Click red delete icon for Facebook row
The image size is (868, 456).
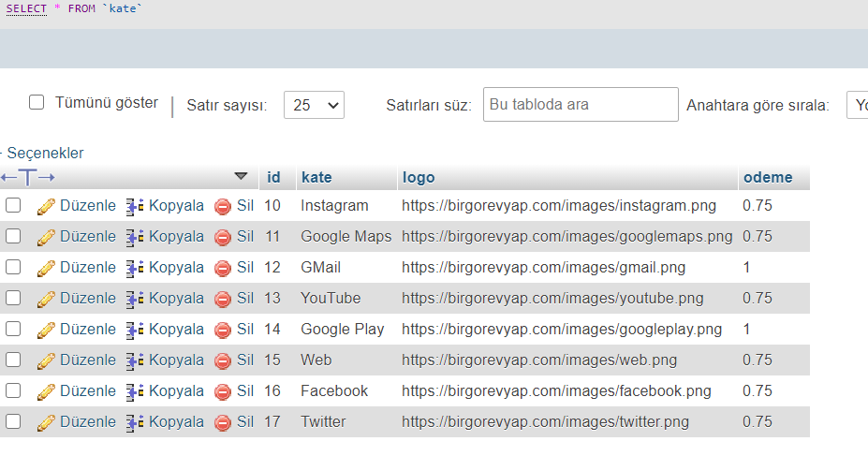coord(223,393)
